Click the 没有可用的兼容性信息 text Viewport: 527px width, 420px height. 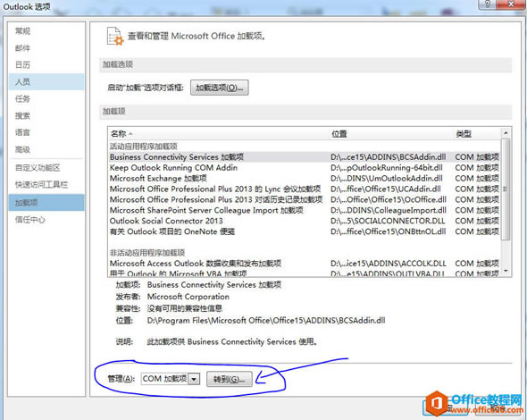click(185, 308)
